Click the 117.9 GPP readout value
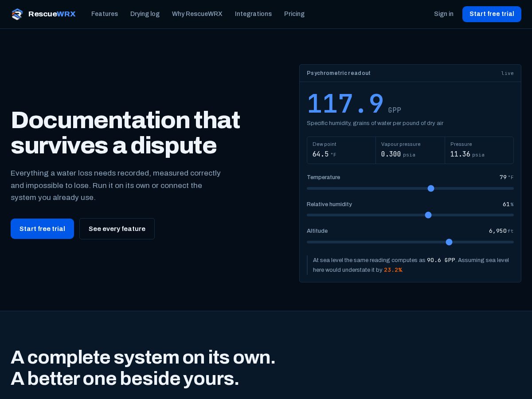 (354, 104)
